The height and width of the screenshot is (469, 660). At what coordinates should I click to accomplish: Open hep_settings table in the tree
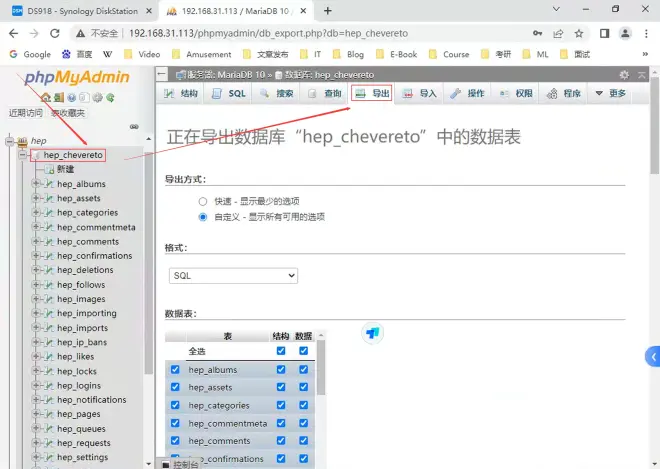pyautogui.click(x=82, y=457)
